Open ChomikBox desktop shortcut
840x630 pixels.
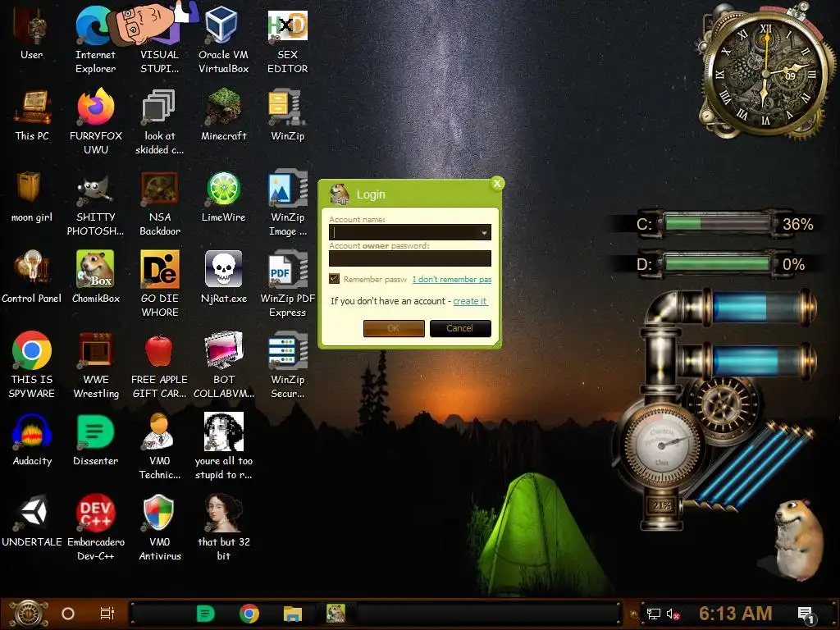tap(95, 277)
